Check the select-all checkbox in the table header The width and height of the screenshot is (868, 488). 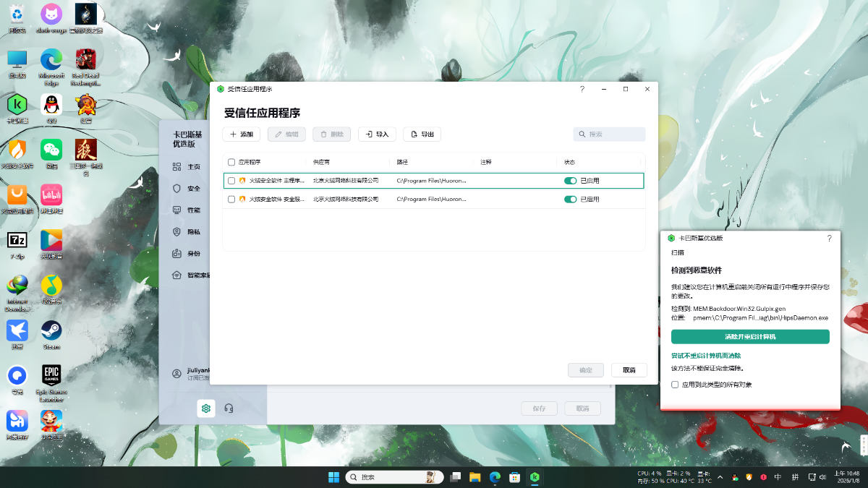231,162
